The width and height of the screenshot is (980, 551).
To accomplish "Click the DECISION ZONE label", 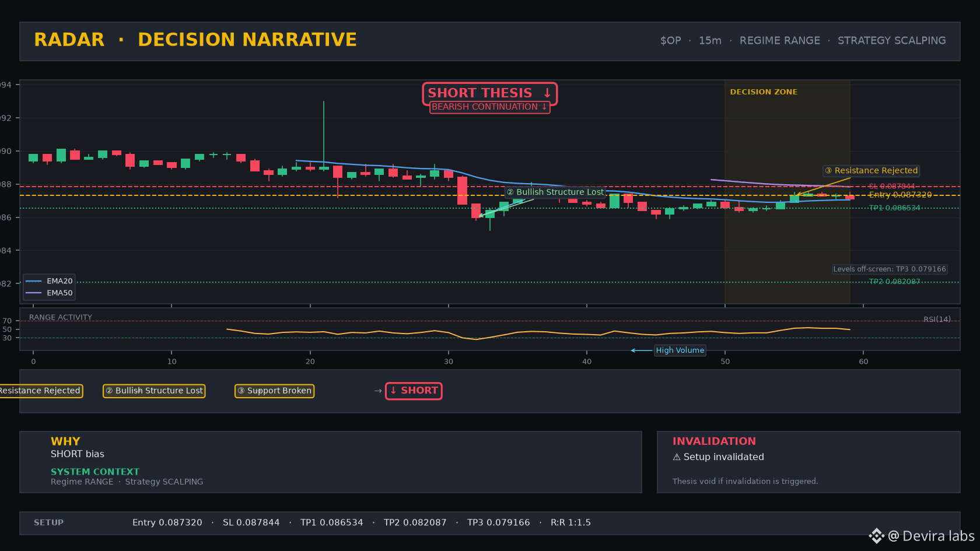I will tap(764, 92).
